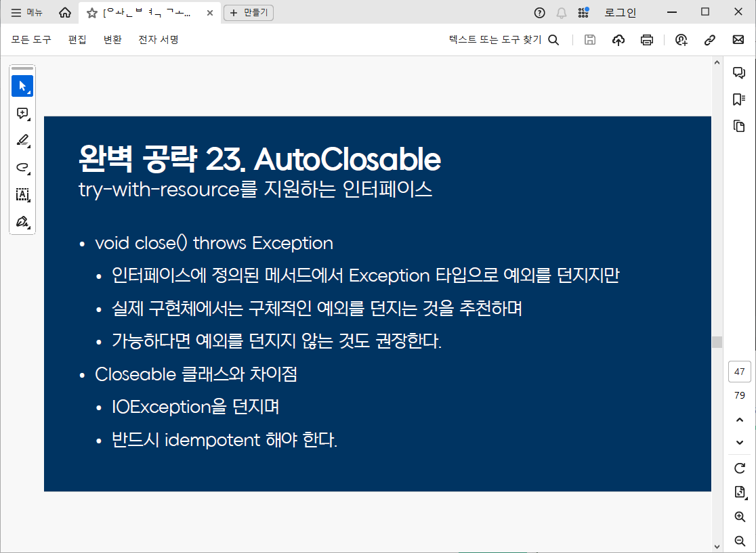Open the page display options
This screenshot has height=553, width=756.
(x=739, y=493)
